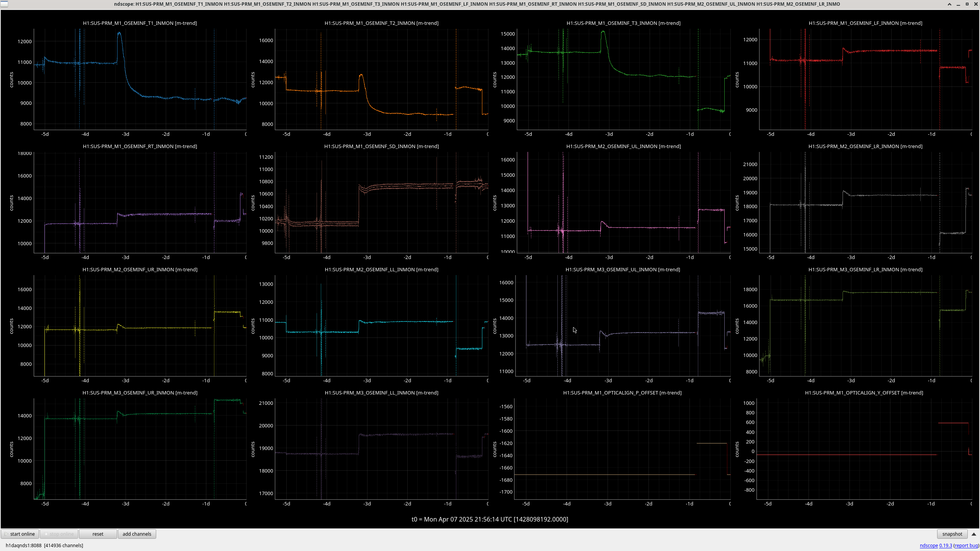980x551 pixels.
Task: Click the 1000 tick on Y_OFFSET y-axis
Action: tap(749, 403)
